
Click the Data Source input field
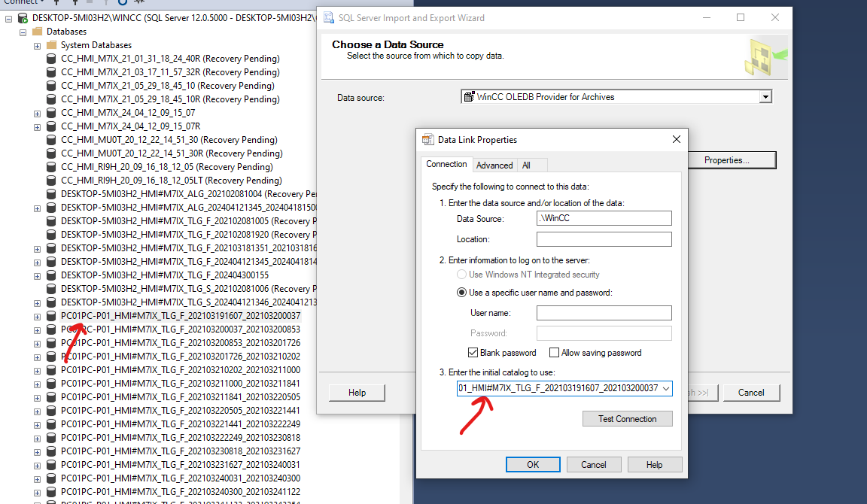pos(604,218)
